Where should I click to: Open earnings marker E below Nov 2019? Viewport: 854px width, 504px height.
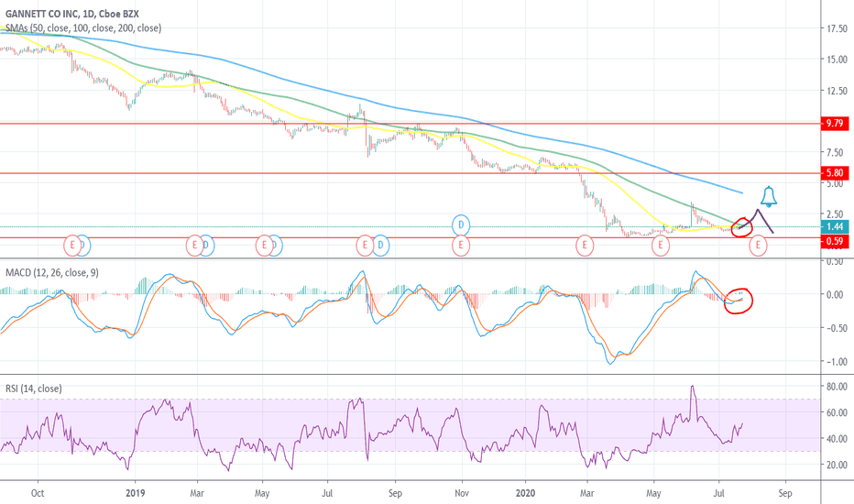pyautogui.click(x=461, y=246)
